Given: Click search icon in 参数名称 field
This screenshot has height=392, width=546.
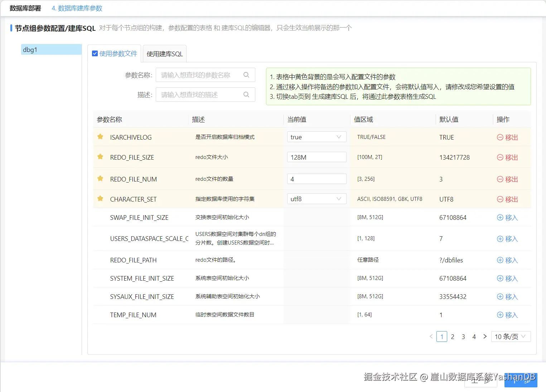Looking at the screenshot, I should (246, 75).
